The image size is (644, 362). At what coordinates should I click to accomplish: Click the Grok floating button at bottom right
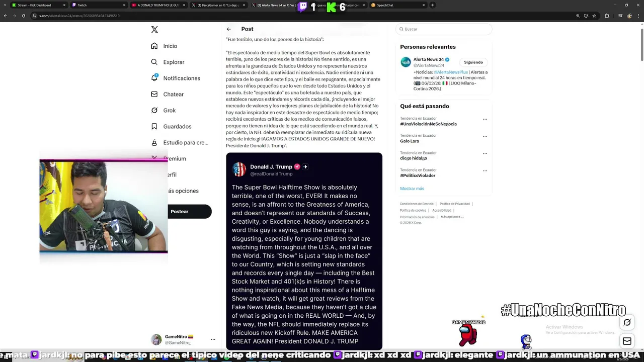[x=627, y=322]
